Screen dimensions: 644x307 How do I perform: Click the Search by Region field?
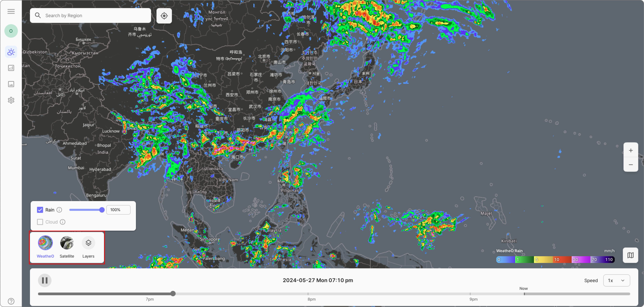(95, 15)
